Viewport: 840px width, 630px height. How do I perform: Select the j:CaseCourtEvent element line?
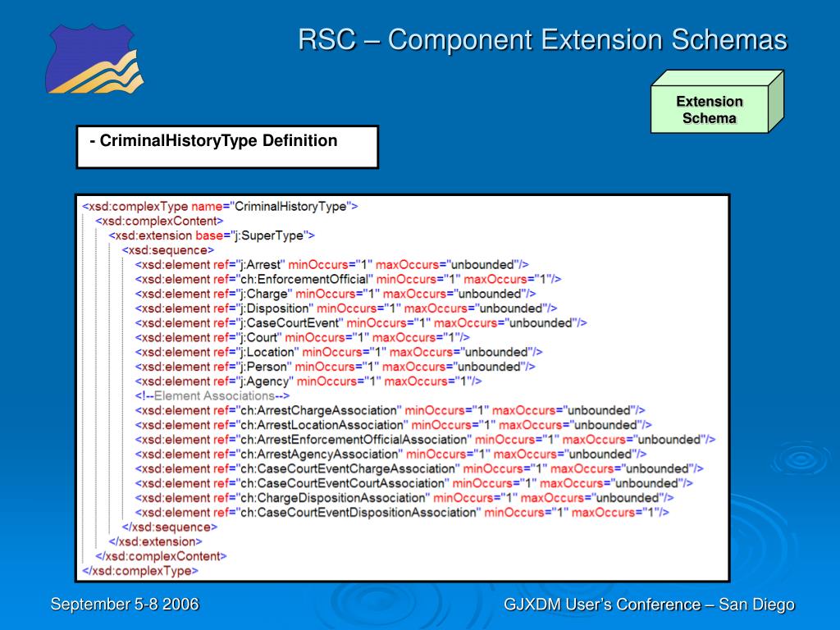361,323
